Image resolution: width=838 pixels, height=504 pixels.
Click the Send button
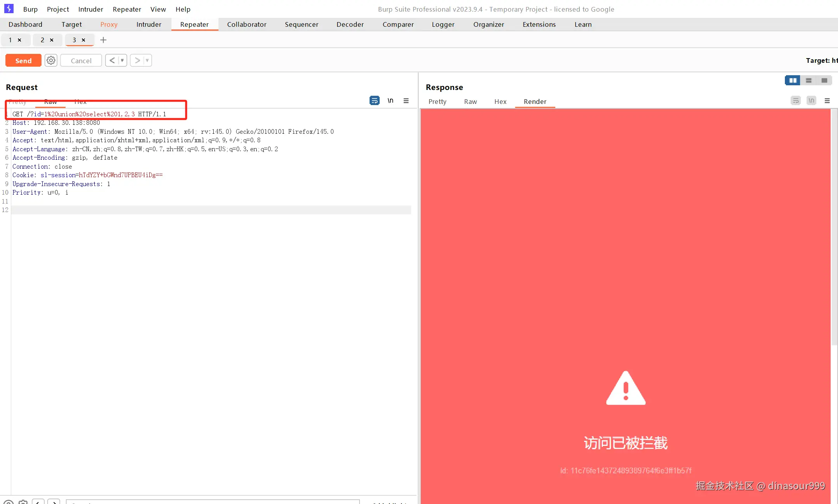[x=23, y=60]
